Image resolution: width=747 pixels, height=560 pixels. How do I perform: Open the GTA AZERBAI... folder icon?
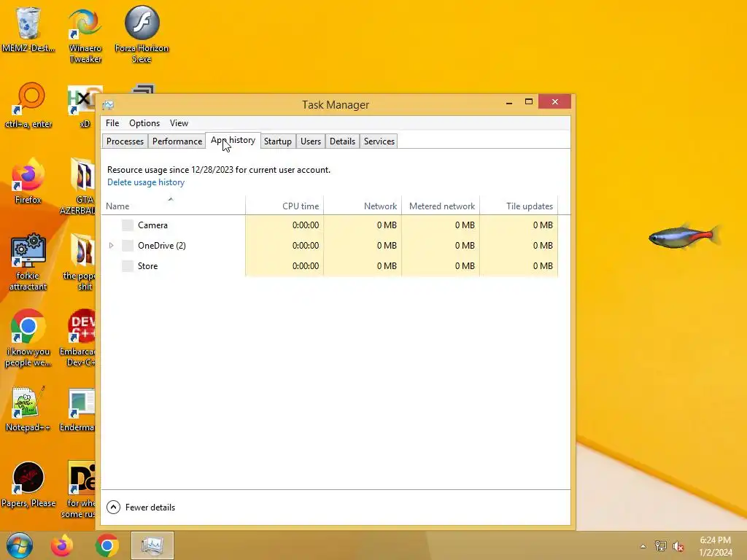coord(79,186)
